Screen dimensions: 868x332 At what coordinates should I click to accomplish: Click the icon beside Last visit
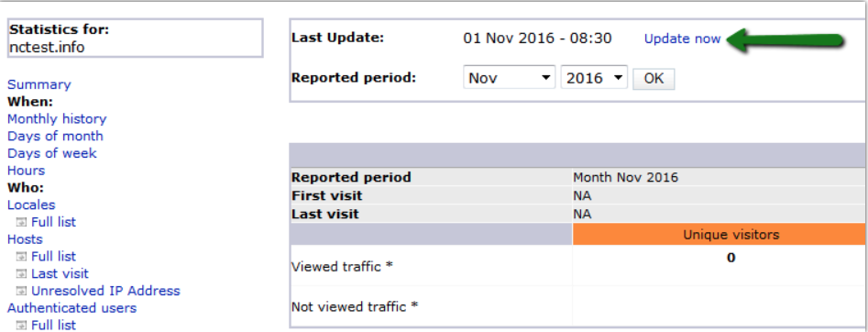(x=22, y=274)
